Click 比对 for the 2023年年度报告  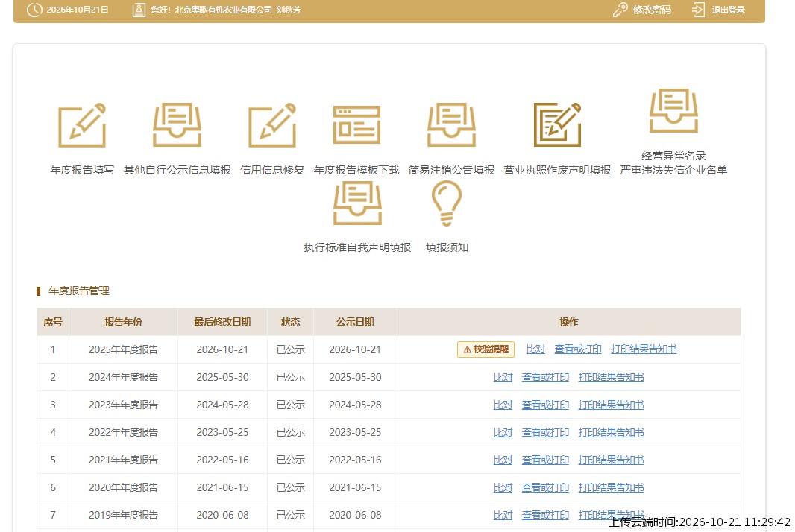[503, 405]
